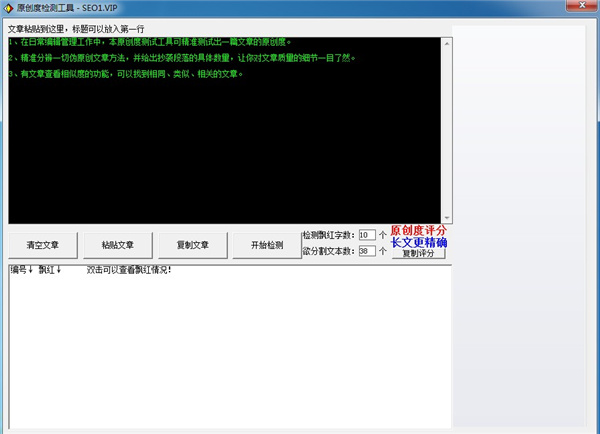Focus the 欲分割文本数 input field

(x=366, y=251)
